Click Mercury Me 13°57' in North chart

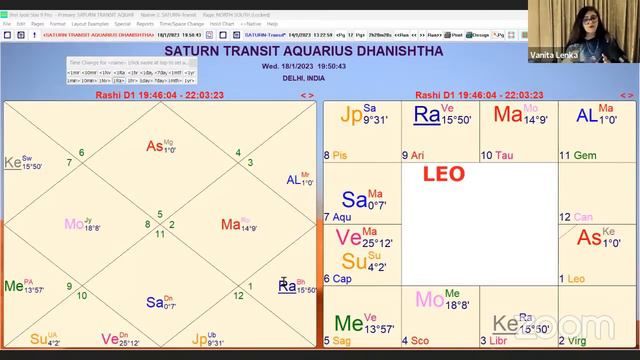[24, 286]
